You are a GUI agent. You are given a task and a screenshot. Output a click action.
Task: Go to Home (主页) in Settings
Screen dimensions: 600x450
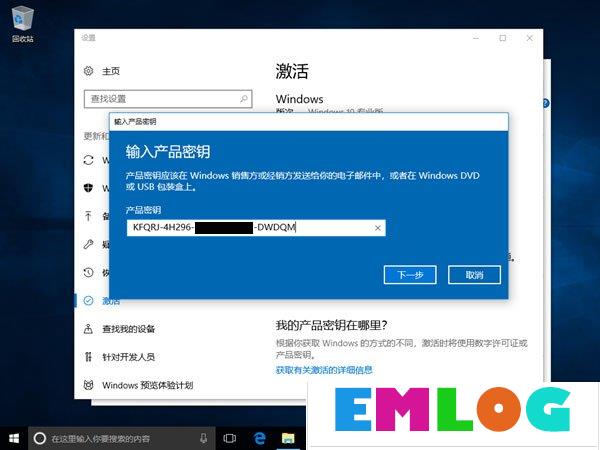coord(111,71)
